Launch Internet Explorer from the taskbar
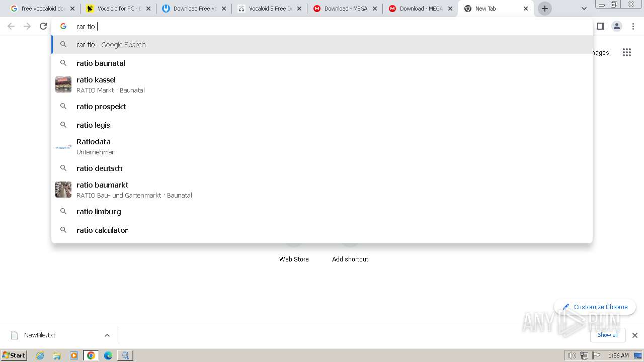This screenshot has width=644, height=362. [x=40, y=355]
